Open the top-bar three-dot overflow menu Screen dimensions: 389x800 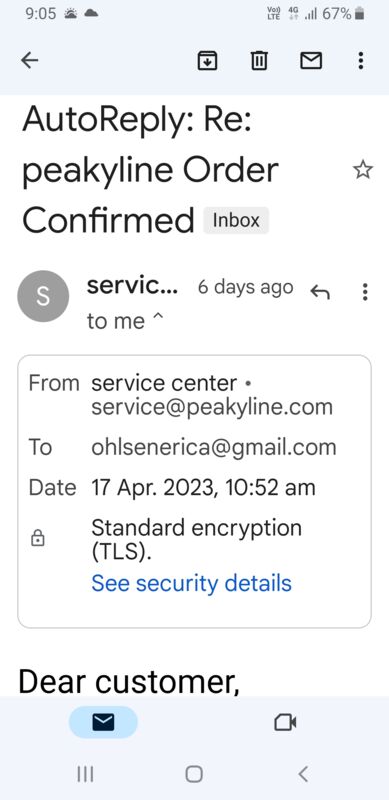coord(361,61)
